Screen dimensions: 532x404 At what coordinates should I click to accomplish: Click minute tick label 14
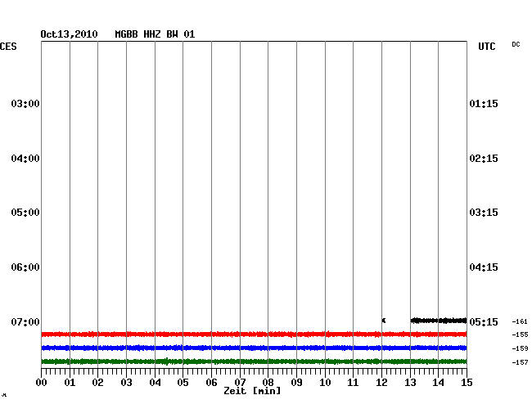click(439, 383)
